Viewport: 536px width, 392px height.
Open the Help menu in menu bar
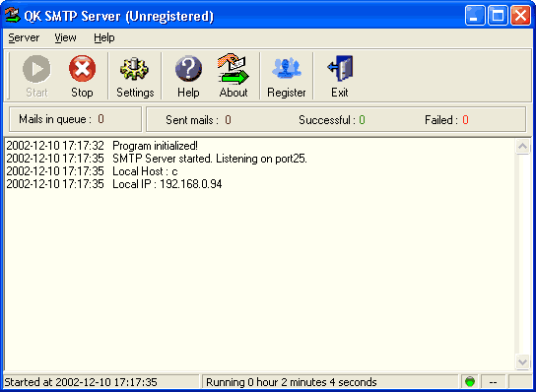[x=104, y=37]
